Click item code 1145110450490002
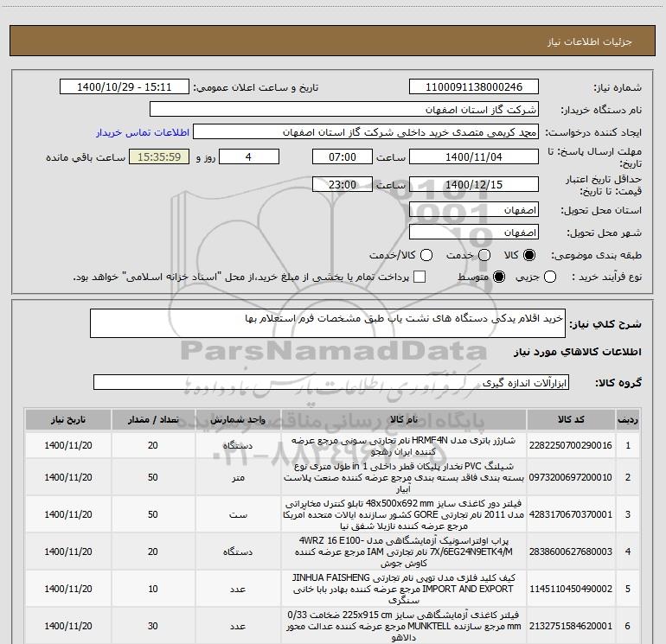The width and height of the screenshot is (666, 644). tap(571, 589)
